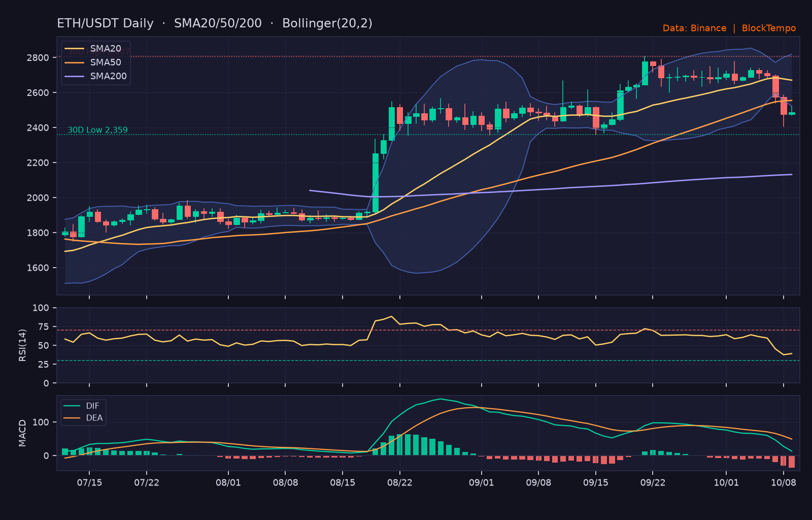Viewport: 812px width, 520px height.
Task: Click the 07/15 date label
Action: [89, 482]
